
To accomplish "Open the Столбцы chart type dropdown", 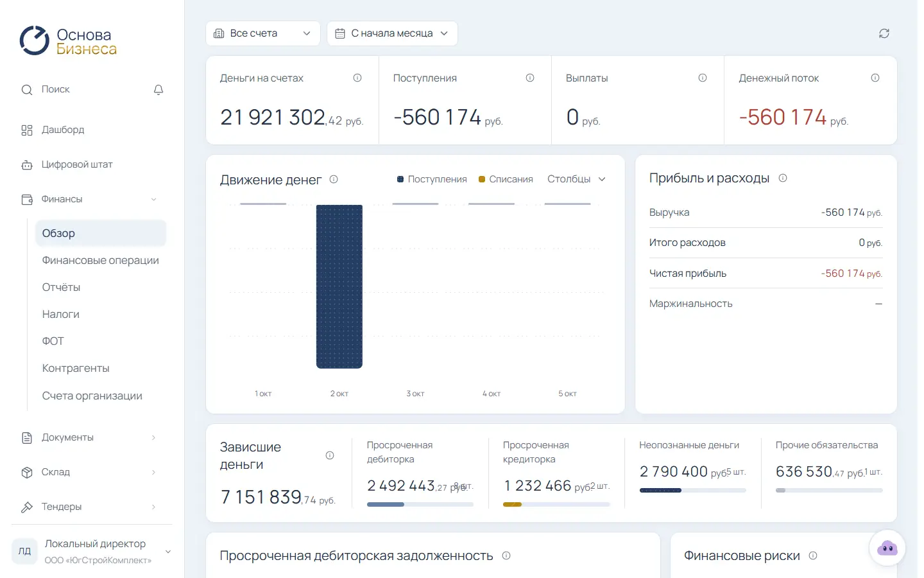I will [x=576, y=179].
